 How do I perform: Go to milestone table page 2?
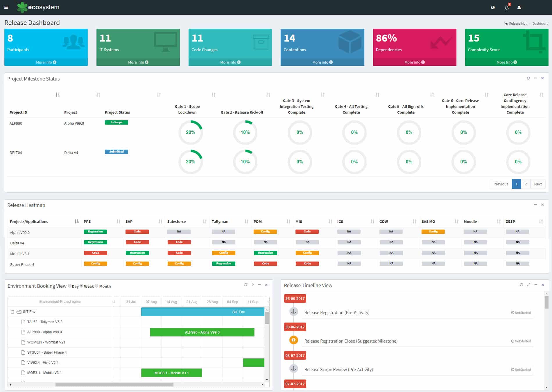click(526, 184)
